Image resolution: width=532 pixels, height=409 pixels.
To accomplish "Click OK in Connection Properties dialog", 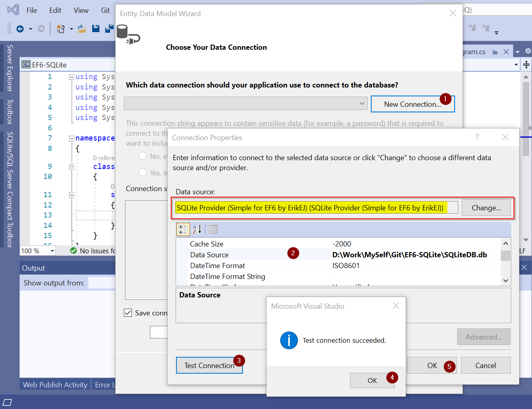I will pyautogui.click(x=432, y=365).
